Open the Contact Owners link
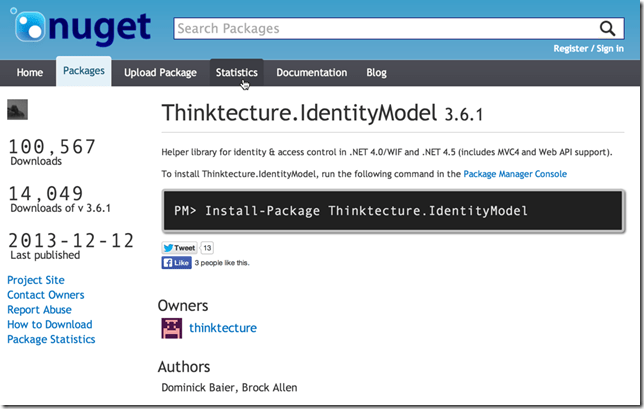644x409 pixels. [46, 295]
